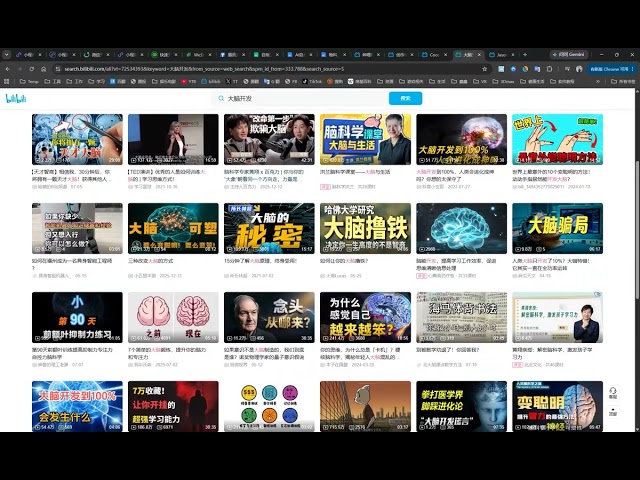The image size is (640, 480).
Task: Expand the tab search chevron
Action: coord(7,54)
